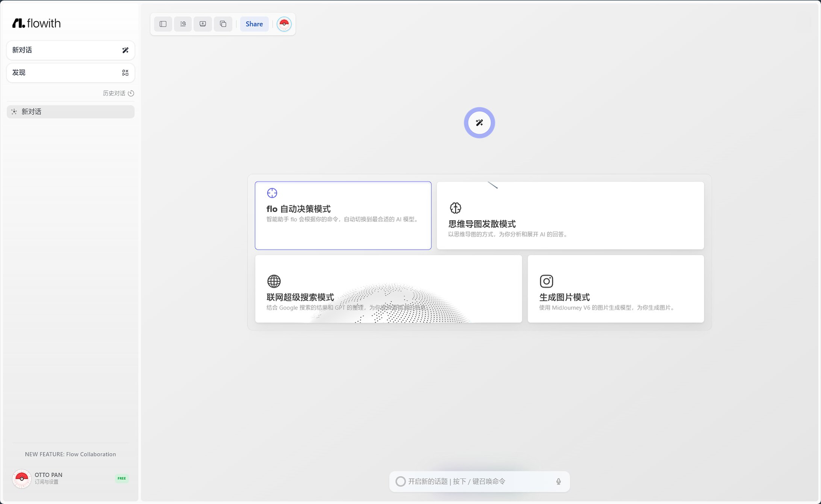Click the add node icon in toolbar
This screenshot has height=504, width=821.
203,24
